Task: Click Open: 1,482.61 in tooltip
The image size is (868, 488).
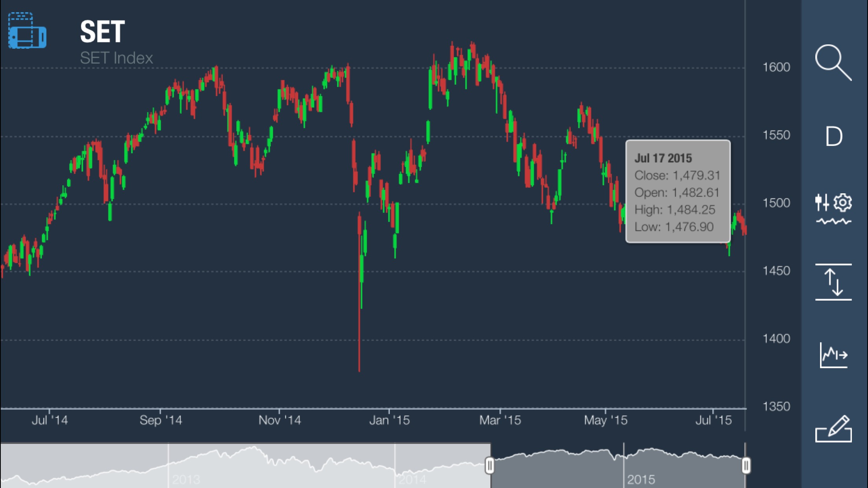Action: click(x=677, y=193)
